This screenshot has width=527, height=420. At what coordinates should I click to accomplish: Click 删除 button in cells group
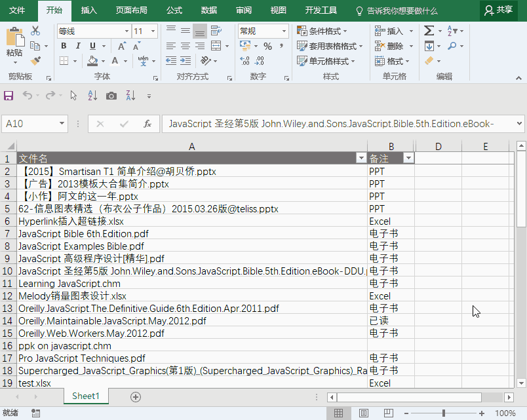point(389,46)
